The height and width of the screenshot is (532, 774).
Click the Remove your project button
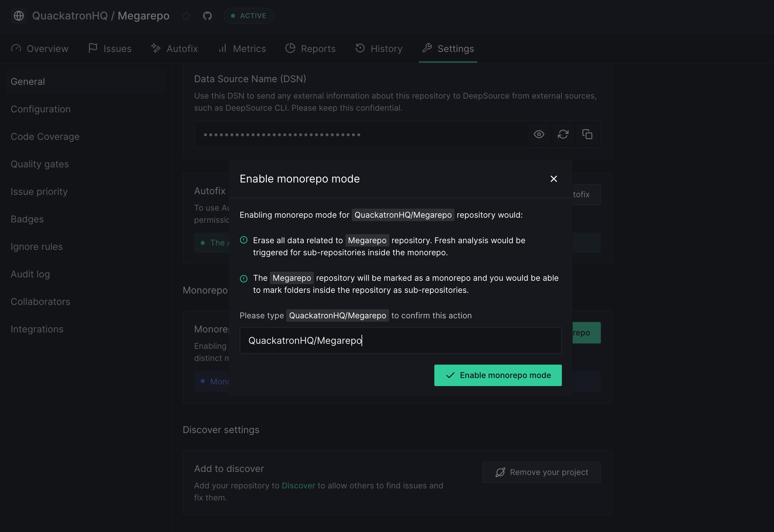pyautogui.click(x=542, y=472)
